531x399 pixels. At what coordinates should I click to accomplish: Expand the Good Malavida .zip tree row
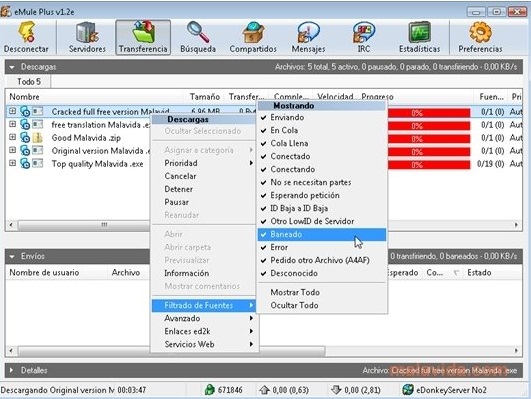click(13, 137)
